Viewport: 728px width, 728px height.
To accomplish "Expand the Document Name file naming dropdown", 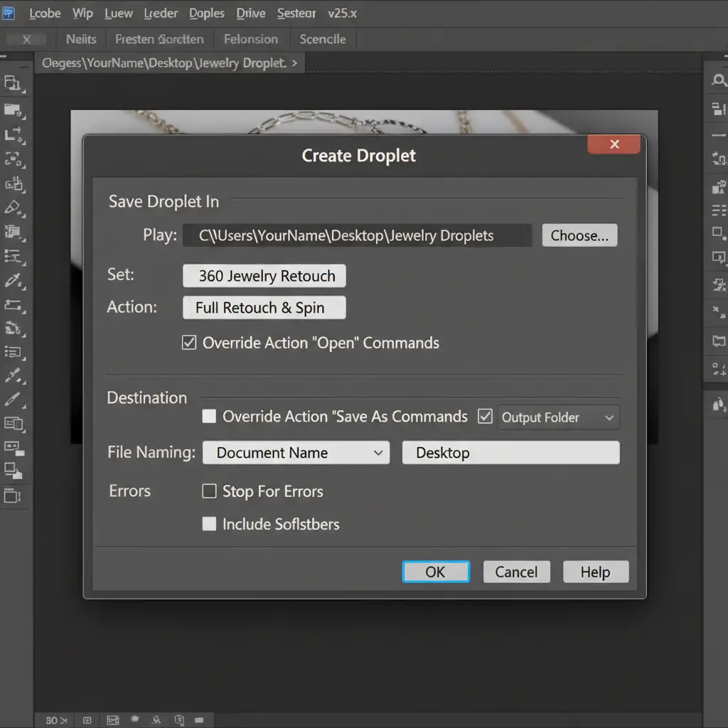I will click(x=296, y=453).
